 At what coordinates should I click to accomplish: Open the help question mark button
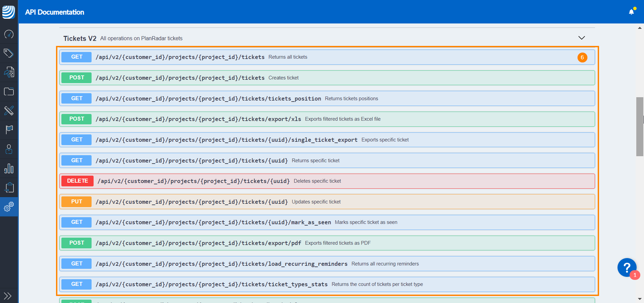coord(627,267)
